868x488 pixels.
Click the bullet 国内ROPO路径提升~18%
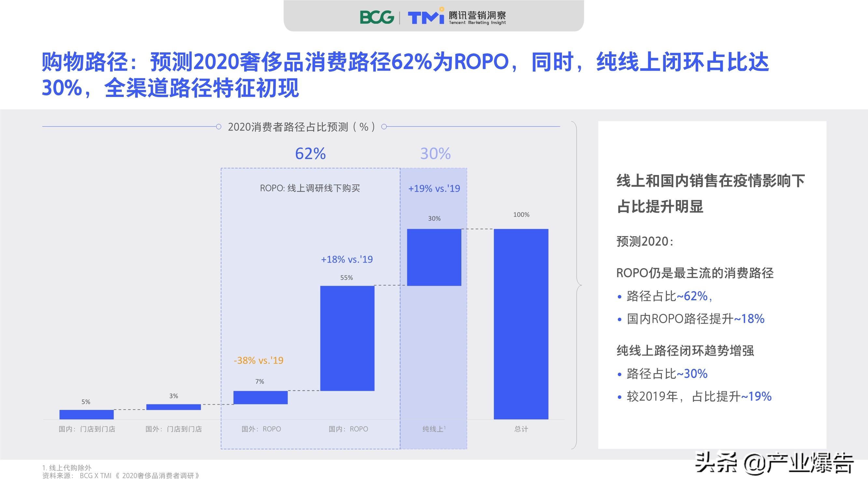(691, 319)
